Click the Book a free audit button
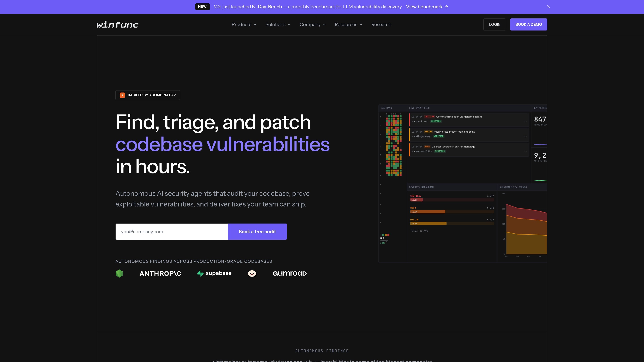The height and width of the screenshot is (362, 644). click(x=257, y=232)
